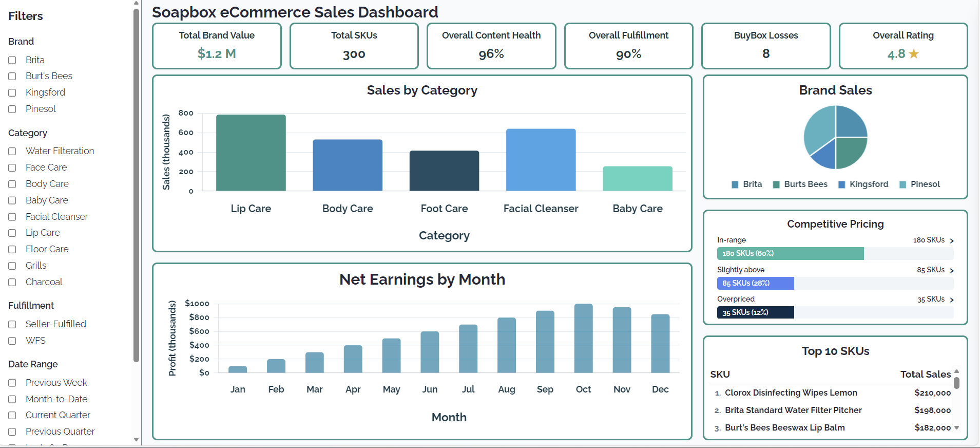Check Facial Cleanser category checkbox
Image resolution: width=980 pixels, height=448 pixels.
pos(12,217)
